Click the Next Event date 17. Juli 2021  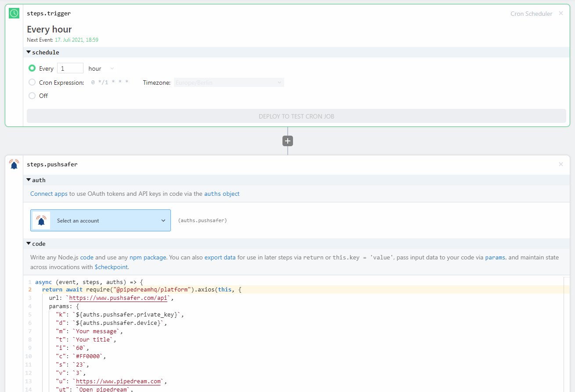tap(76, 40)
